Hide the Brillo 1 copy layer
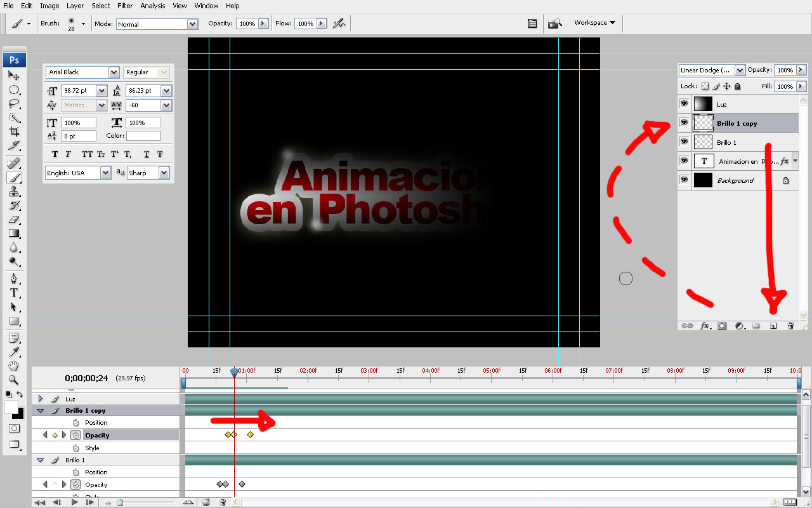 (684, 123)
